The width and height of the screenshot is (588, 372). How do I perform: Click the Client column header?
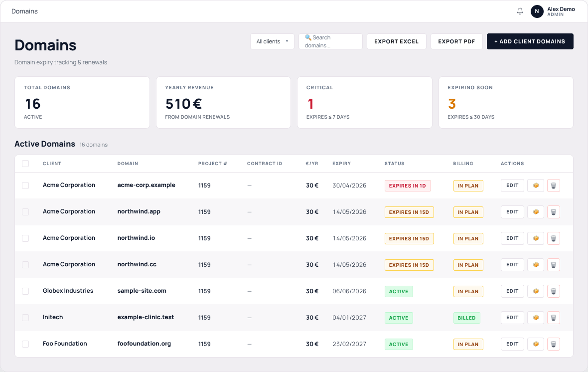pyautogui.click(x=52, y=164)
